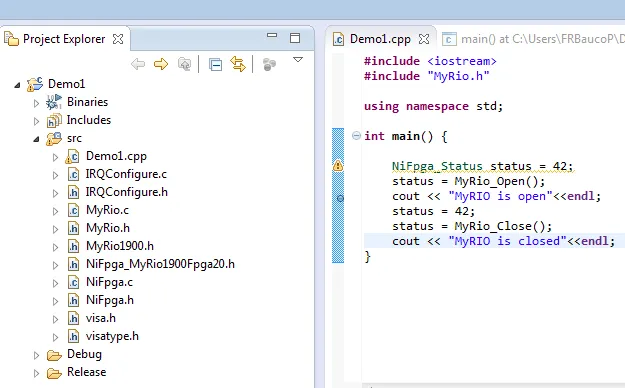Viewport: 625px width, 388px height.
Task: Click the MyRio.c file icon
Action: [x=73, y=210]
